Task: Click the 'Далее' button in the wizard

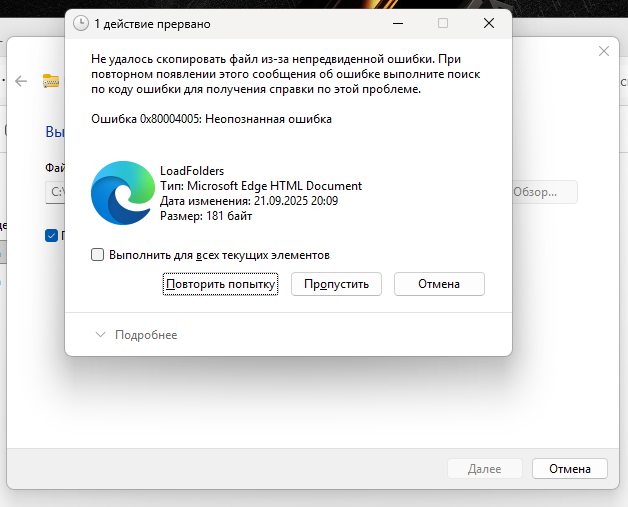Action: [485, 468]
